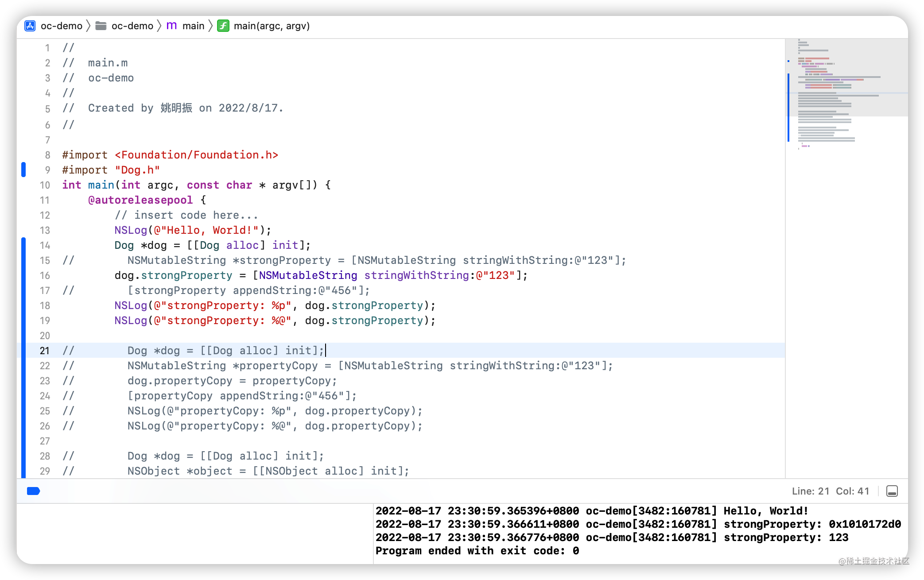Click the int main function signature
The height and width of the screenshot is (580, 924).
(196, 185)
